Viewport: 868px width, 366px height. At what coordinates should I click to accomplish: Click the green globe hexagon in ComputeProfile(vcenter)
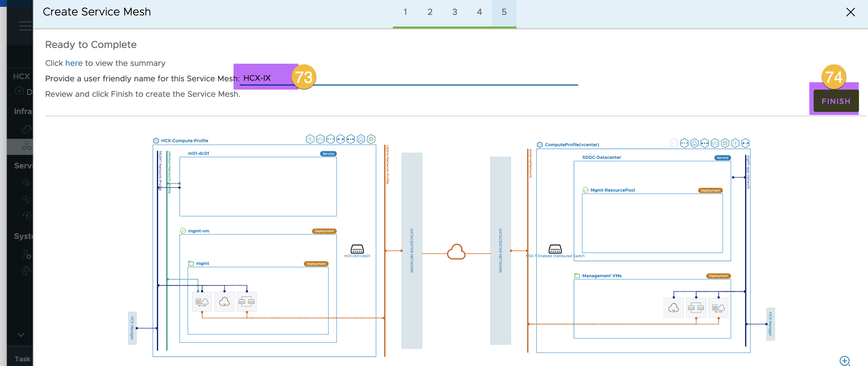point(725,143)
